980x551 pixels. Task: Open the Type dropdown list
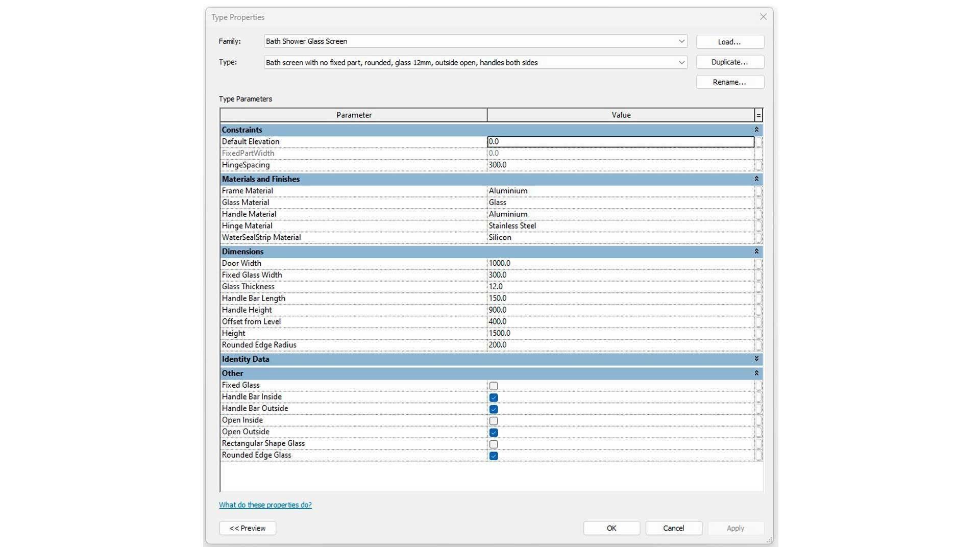pyautogui.click(x=681, y=63)
